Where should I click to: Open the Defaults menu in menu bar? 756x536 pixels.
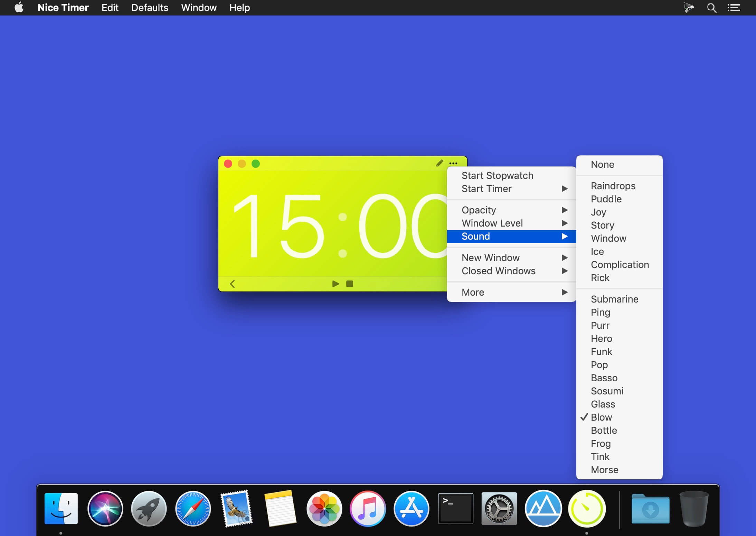click(x=150, y=8)
